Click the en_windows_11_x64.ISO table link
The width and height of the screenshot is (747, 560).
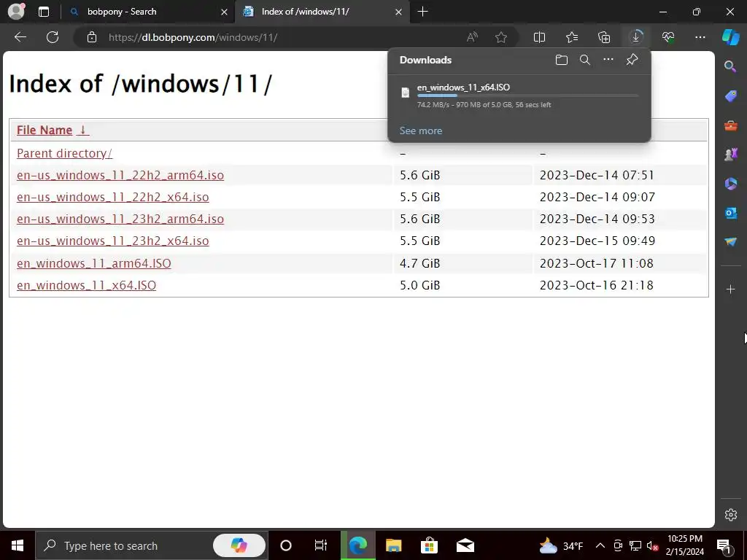pos(86,285)
